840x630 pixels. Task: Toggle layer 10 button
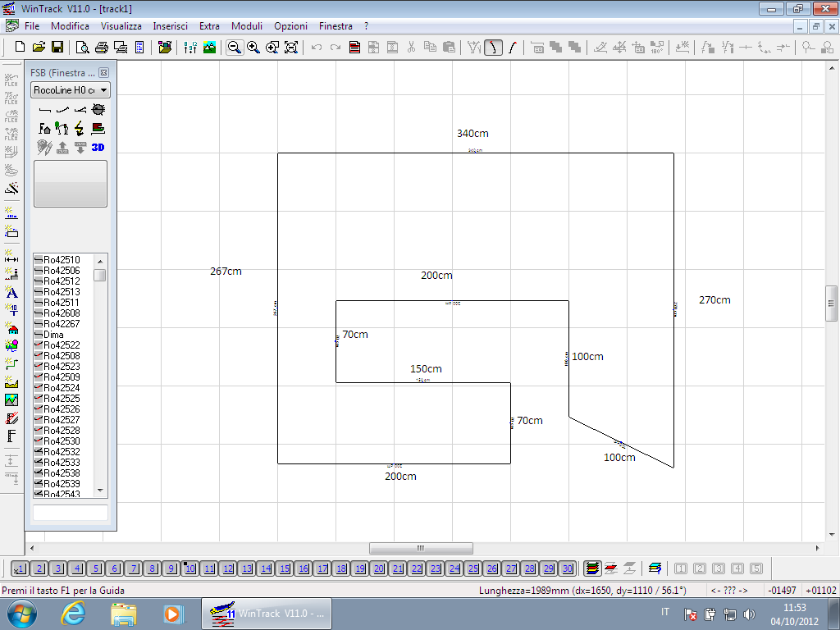[x=190, y=568]
